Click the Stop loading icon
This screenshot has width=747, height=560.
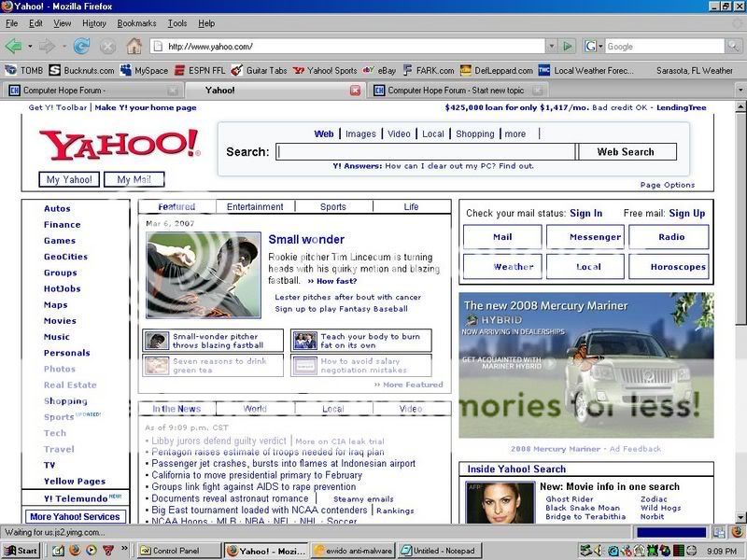tap(107, 46)
